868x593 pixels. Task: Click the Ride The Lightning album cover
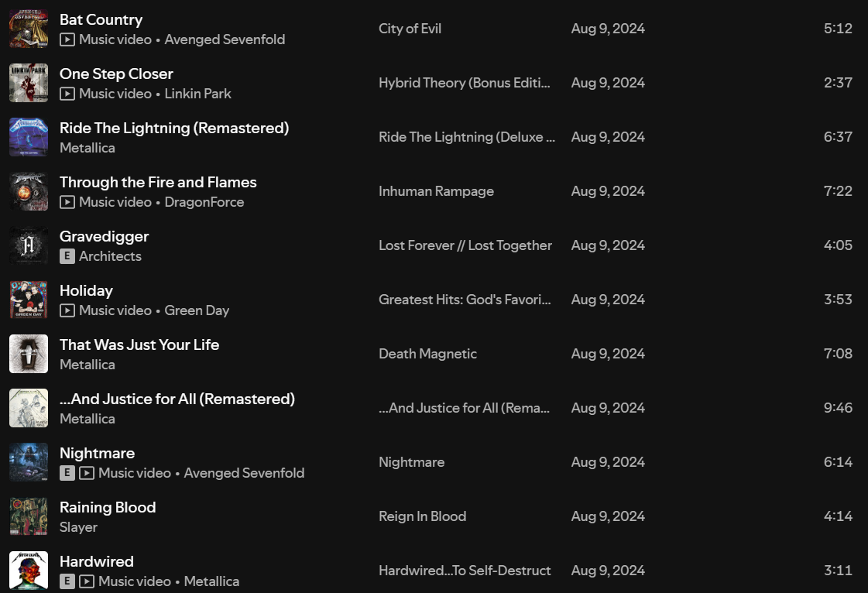coord(29,137)
